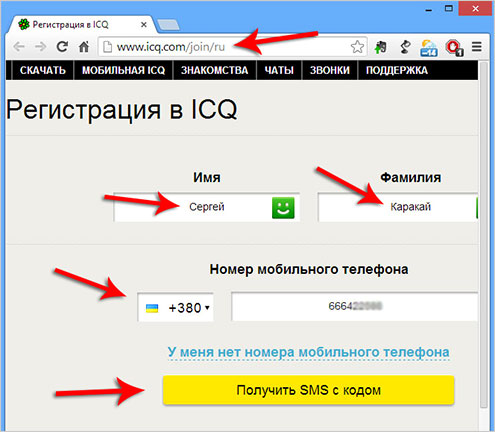Click the ICQ flower favicon on the tab
The width and height of the screenshot is (495, 432).
(x=24, y=24)
